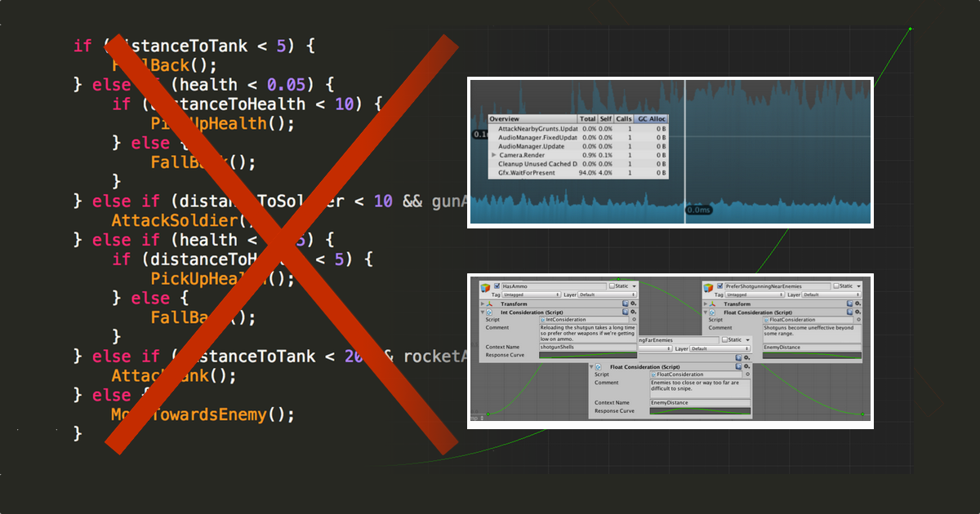The height and width of the screenshot is (514, 980).
Task: Open Static dropdown arrow for HasAmmo
Action: click(x=634, y=286)
